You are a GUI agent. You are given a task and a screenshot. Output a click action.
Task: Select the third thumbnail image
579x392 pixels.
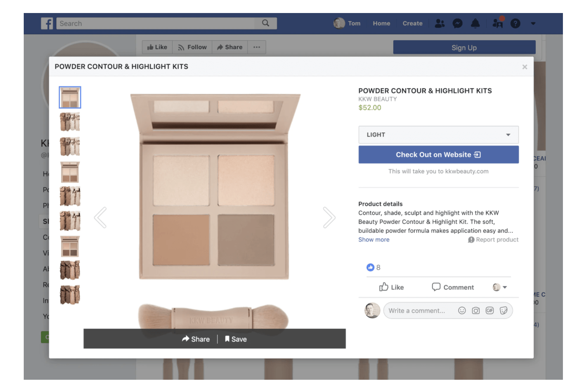70,147
